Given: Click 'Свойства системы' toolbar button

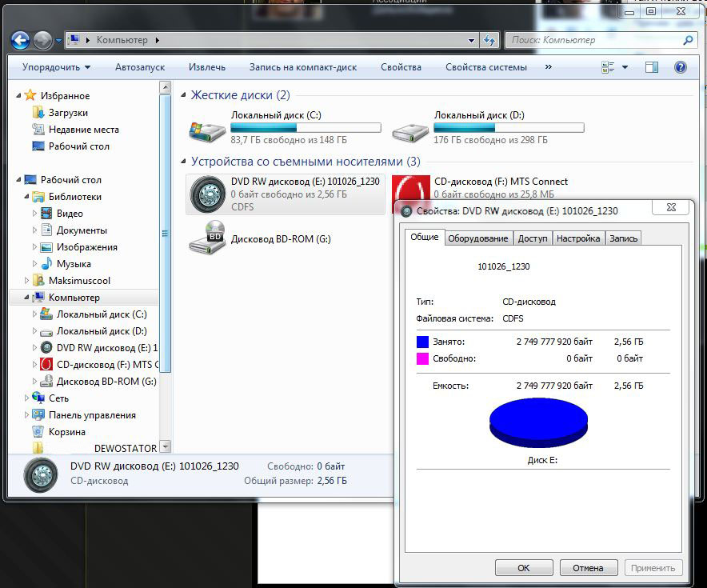Looking at the screenshot, I should (486, 67).
